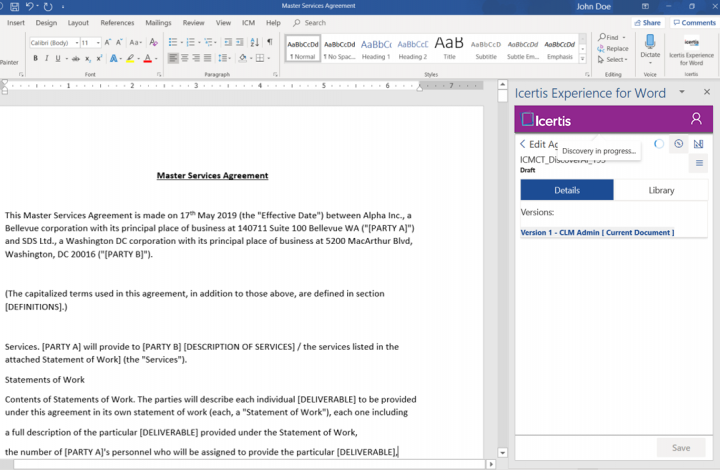Toggle Italic formatting
Viewport: 720px width, 470px height.
(47, 59)
